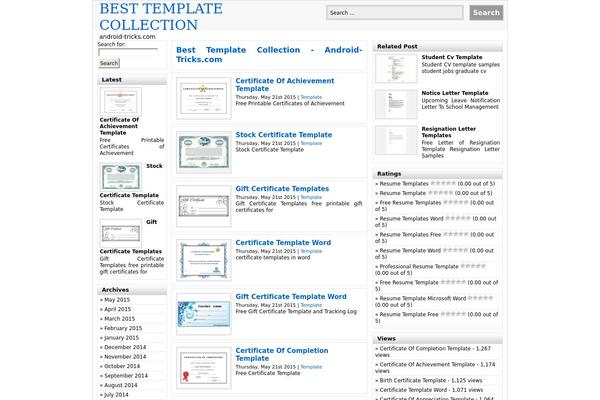The image size is (600, 400).
Task: Click the small sidebar Search button
Action: click(x=109, y=63)
